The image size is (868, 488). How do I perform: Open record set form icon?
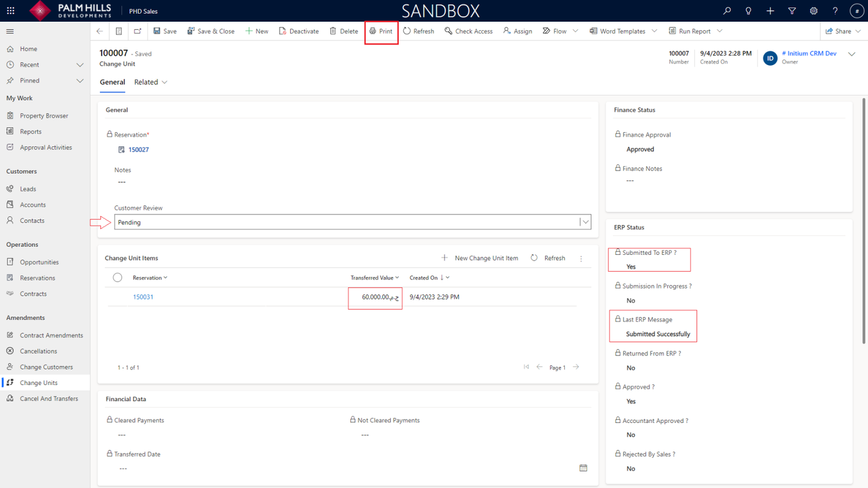(x=119, y=31)
